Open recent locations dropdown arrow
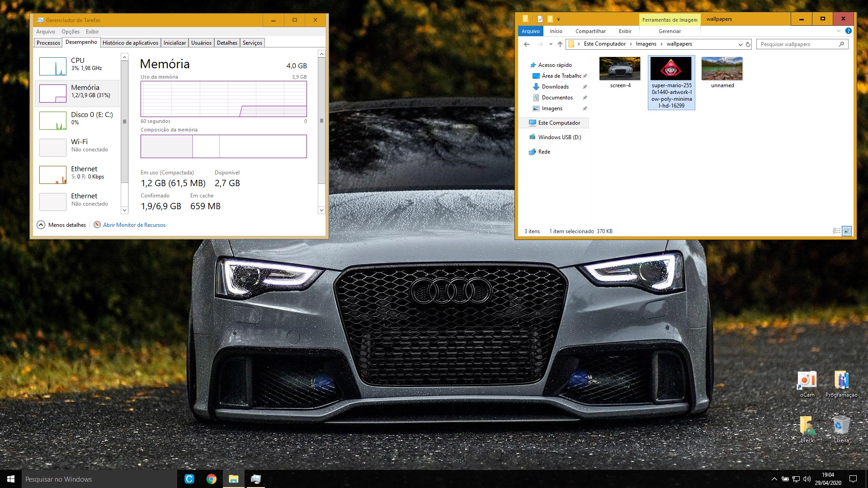 click(551, 44)
